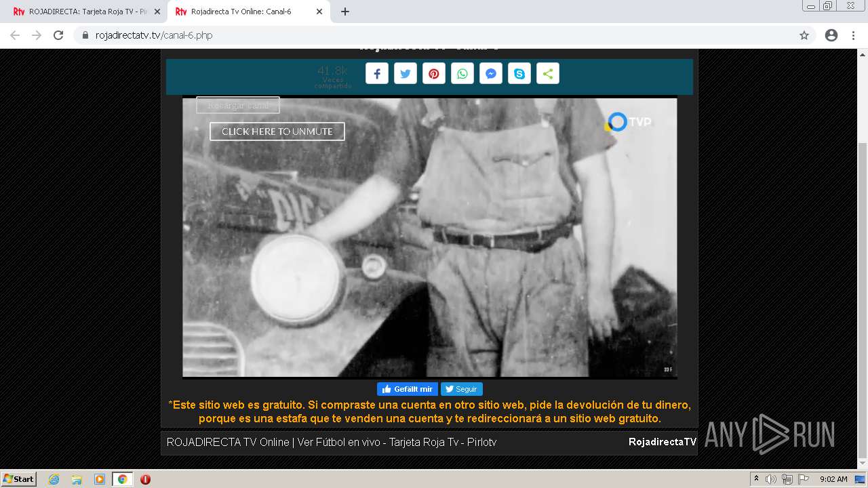Click the Facebook Gefällt mir button
The width and height of the screenshot is (868, 488).
(x=407, y=389)
